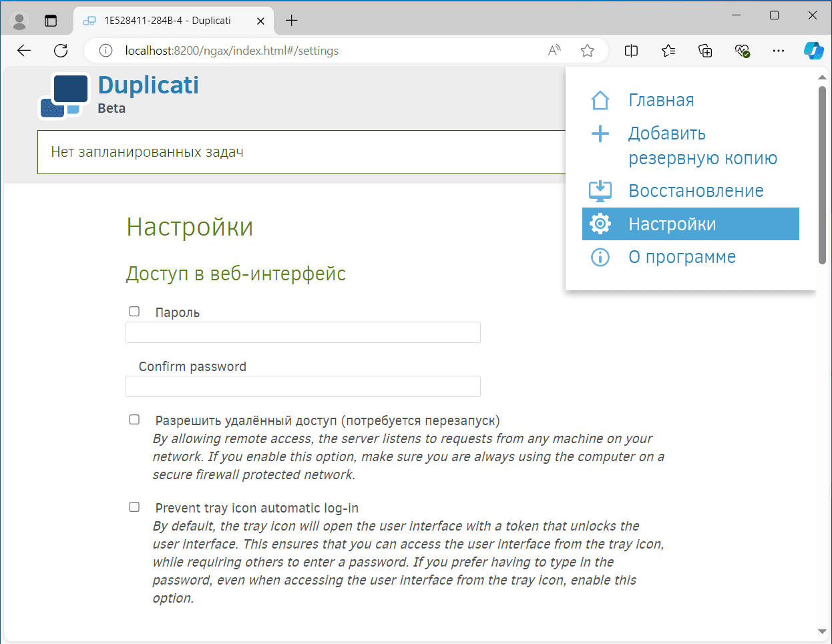Image resolution: width=832 pixels, height=644 pixels.
Task: Click the Настройки page heading
Action: tap(190, 227)
